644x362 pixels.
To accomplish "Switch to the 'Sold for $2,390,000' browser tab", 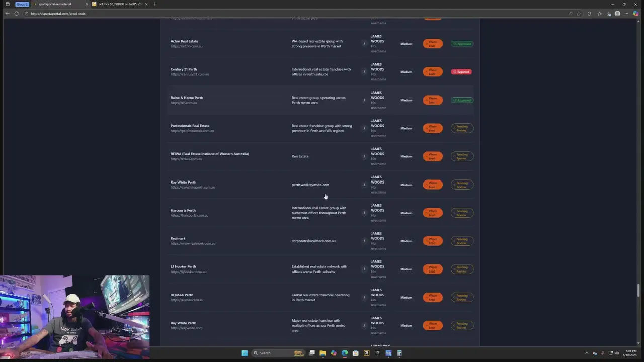I will (x=119, y=4).
